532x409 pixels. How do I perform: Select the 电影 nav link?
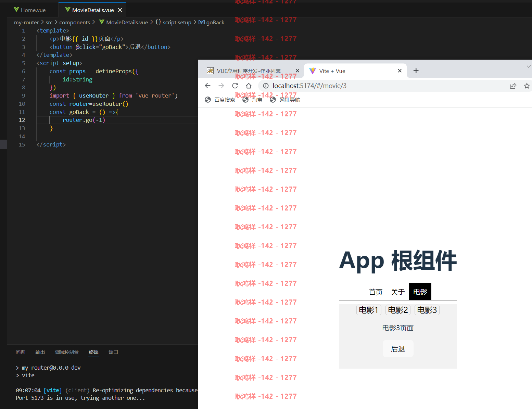(420, 292)
